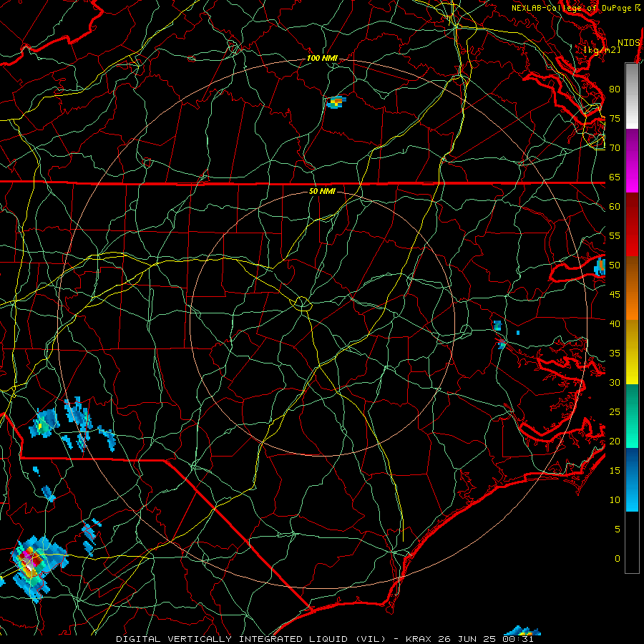The image size is (644, 644).
Task: Select the 5 value on the color scale
Action: (x=618, y=530)
